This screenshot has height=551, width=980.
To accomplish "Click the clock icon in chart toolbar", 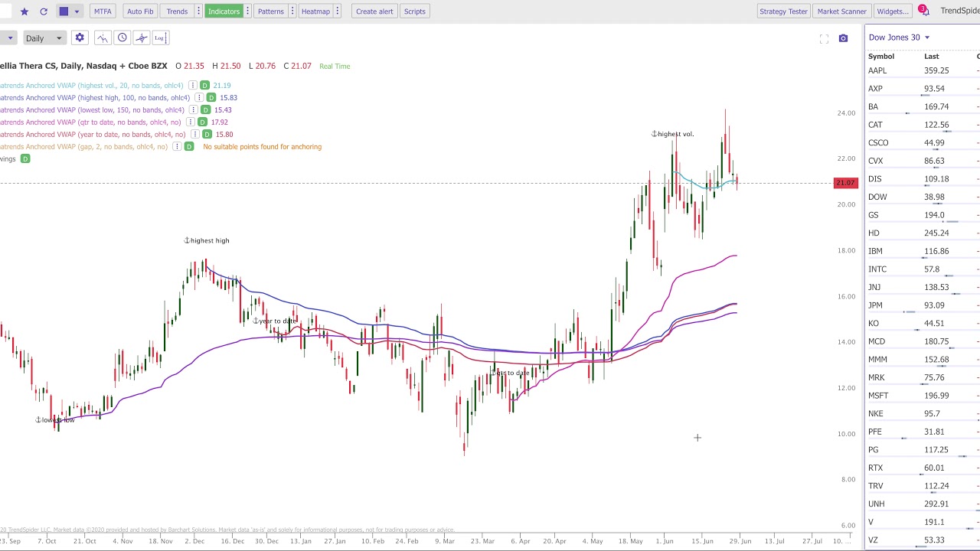I will pyautogui.click(x=122, y=38).
